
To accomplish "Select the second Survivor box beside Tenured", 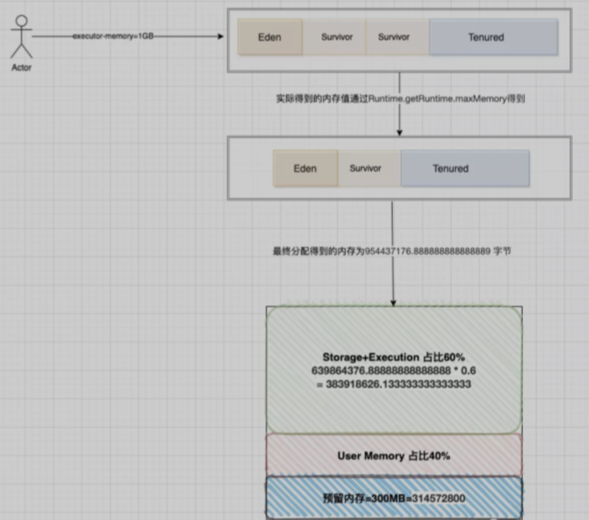I will pyautogui.click(x=397, y=37).
